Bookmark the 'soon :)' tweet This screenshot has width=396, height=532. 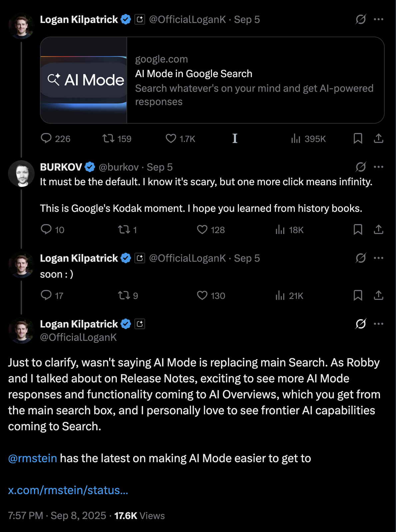click(358, 295)
